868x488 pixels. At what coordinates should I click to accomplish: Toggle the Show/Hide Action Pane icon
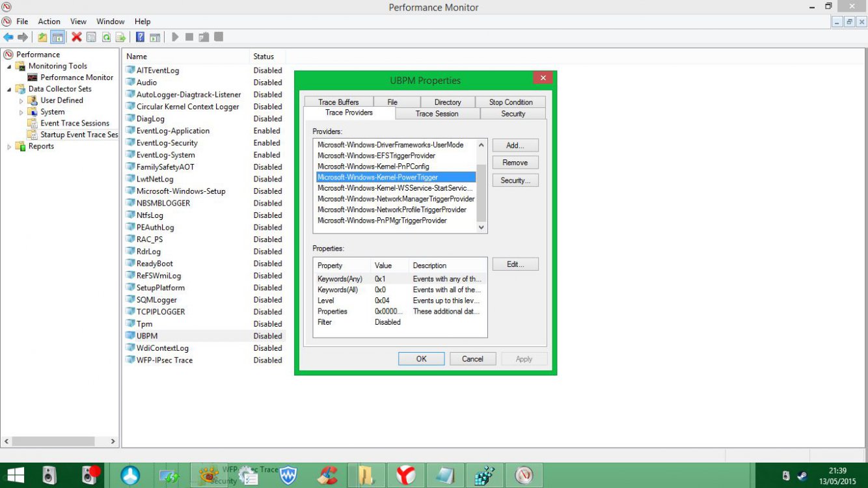pyautogui.click(x=155, y=37)
